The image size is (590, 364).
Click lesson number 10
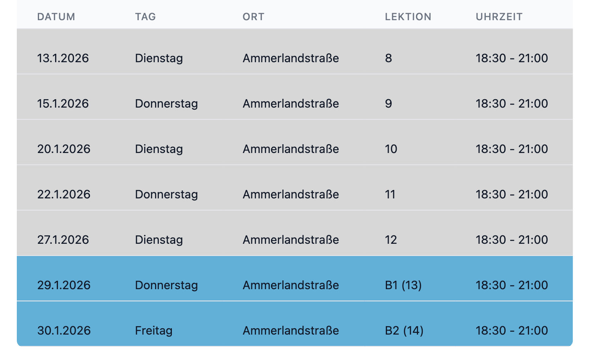click(391, 149)
